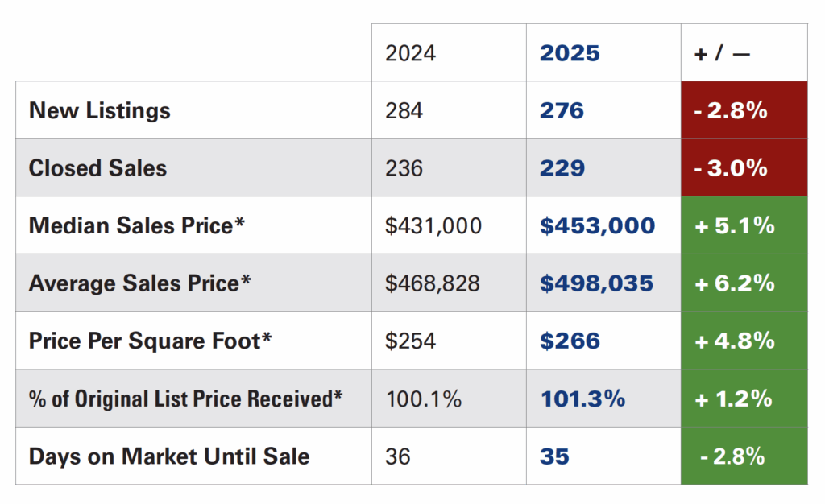Select the $453,000 median price value
This screenshot has height=504, width=825.
click(597, 225)
